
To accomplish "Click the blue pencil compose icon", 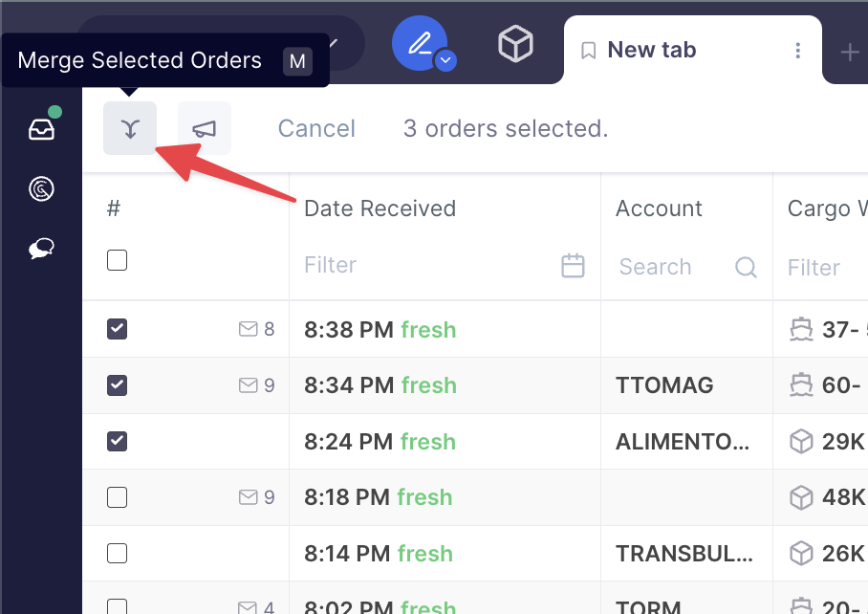I will pos(419,44).
